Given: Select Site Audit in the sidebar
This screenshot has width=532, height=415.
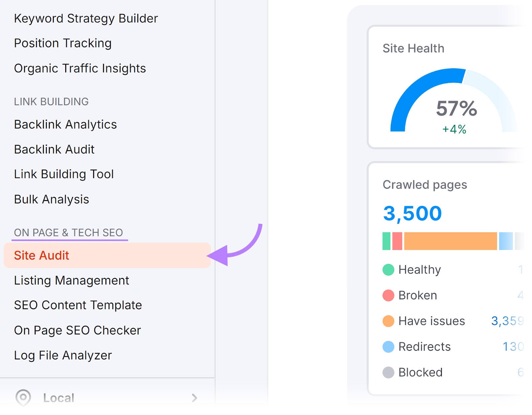Looking at the screenshot, I should [x=41, y=255].
